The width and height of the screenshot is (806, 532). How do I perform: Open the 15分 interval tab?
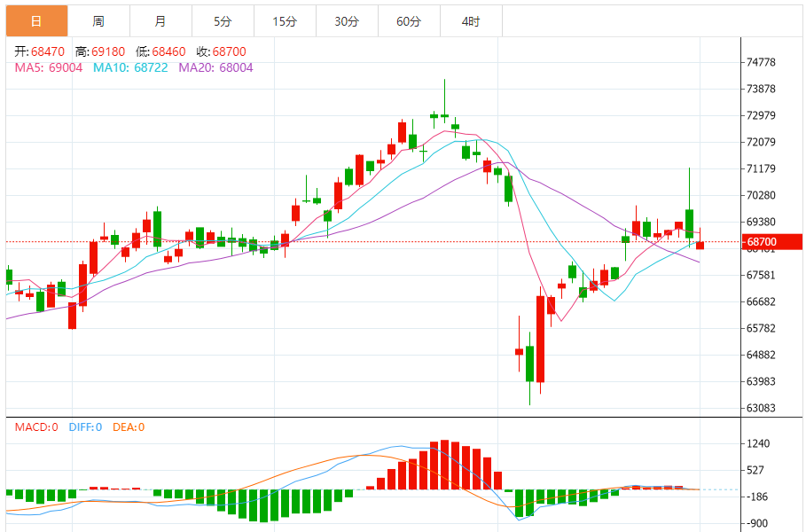click(x=285, y=21)
